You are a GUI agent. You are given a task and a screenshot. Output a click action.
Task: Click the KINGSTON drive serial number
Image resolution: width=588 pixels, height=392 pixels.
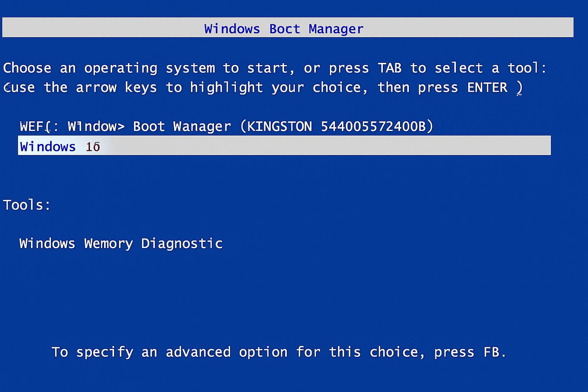tap(373, 126)
